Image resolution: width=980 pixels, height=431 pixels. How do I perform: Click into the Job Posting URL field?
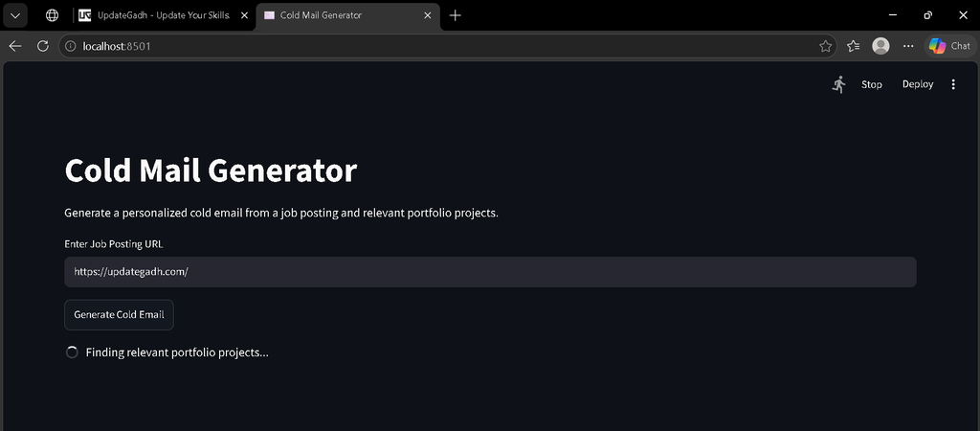coord(490,272)
